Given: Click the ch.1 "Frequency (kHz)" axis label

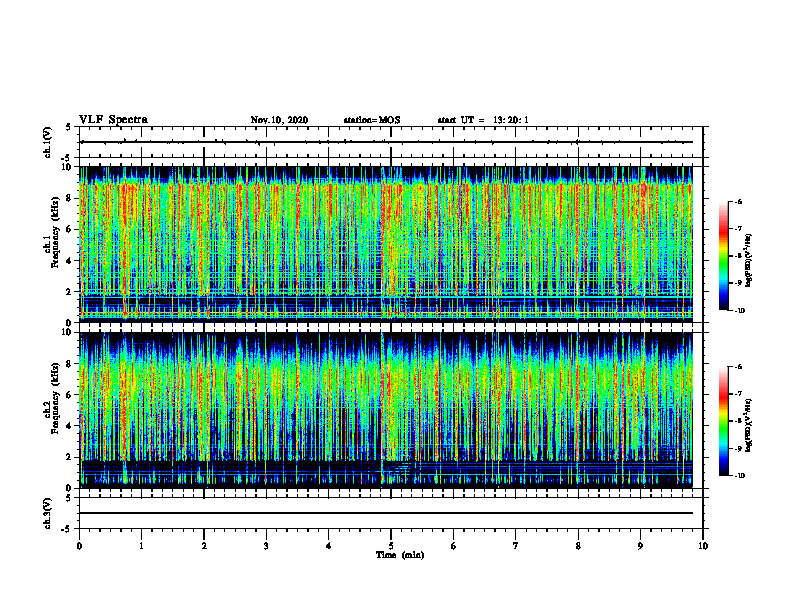Looking at the screenshot, I should 55,232.
